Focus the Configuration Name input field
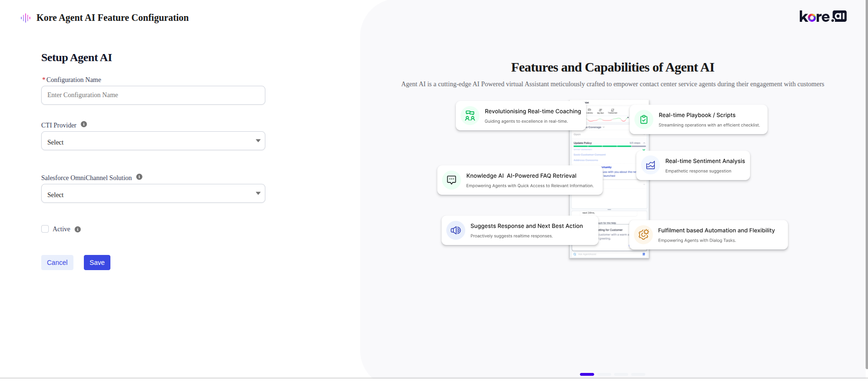Viewport: 868px width, 381px height. [153, 95]
